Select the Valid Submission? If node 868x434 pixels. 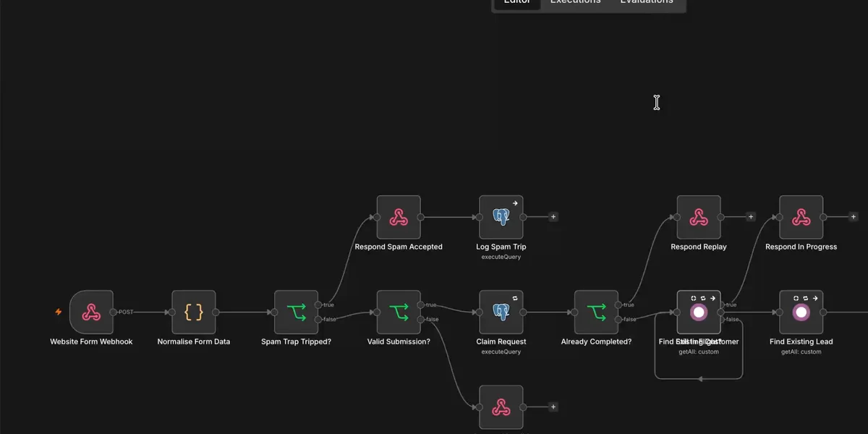[x=399, y=312]
